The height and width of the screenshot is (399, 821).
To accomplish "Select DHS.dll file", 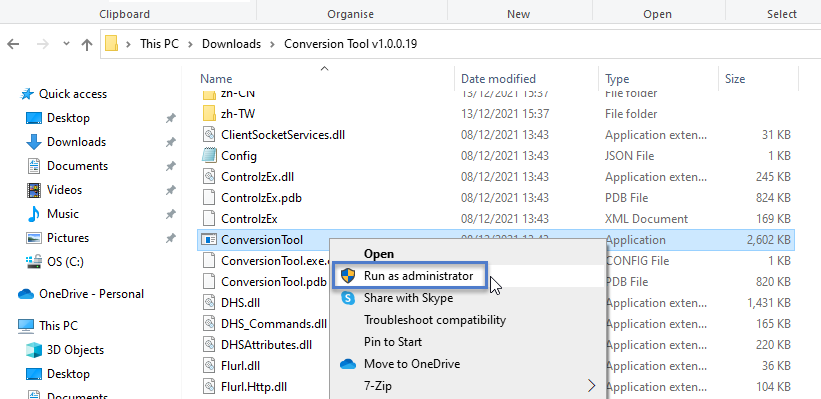I will coord(240,303).
